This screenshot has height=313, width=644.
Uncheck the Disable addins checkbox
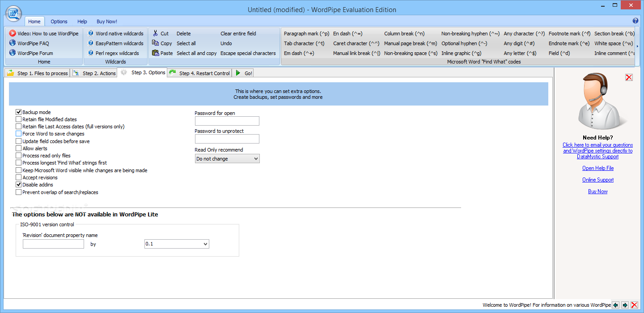tap(18, 185)
